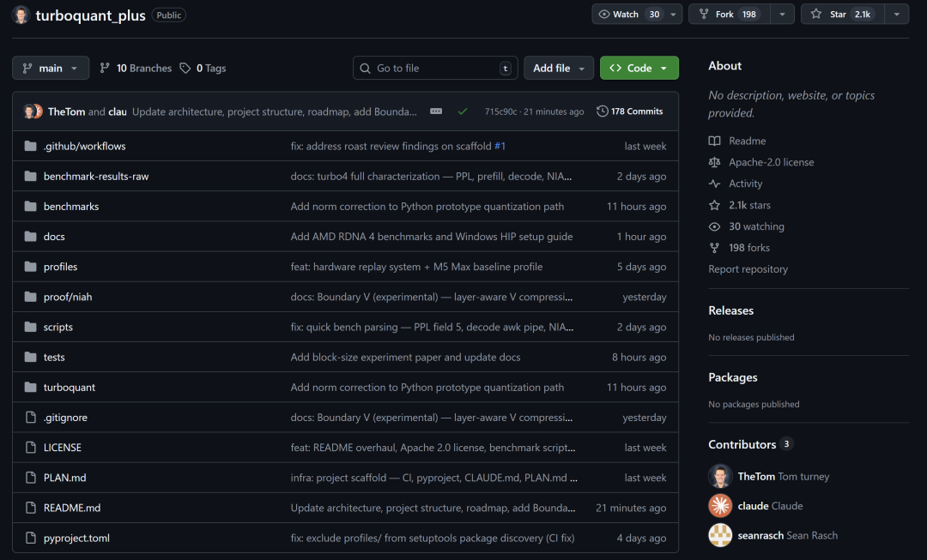Open the benchmarks folder icon
Viewport: 927px width, 560px height.
31,207
